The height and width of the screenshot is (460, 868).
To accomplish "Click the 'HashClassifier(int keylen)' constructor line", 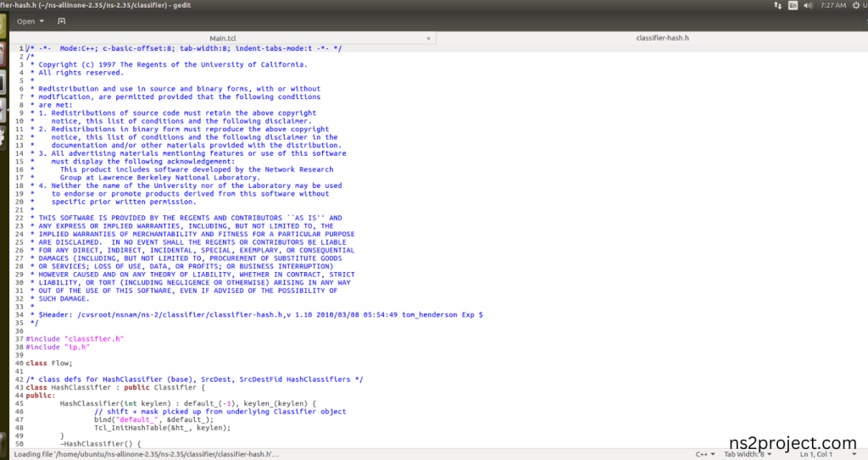I will [187, 403].
